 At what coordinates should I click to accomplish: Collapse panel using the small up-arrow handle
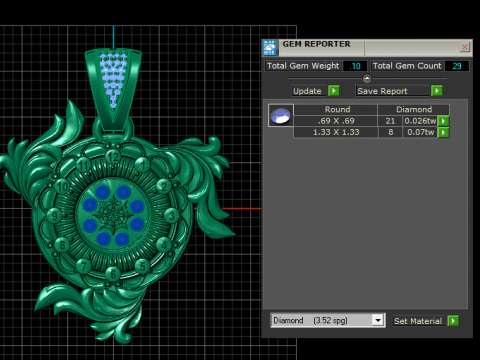pos(367,78)
